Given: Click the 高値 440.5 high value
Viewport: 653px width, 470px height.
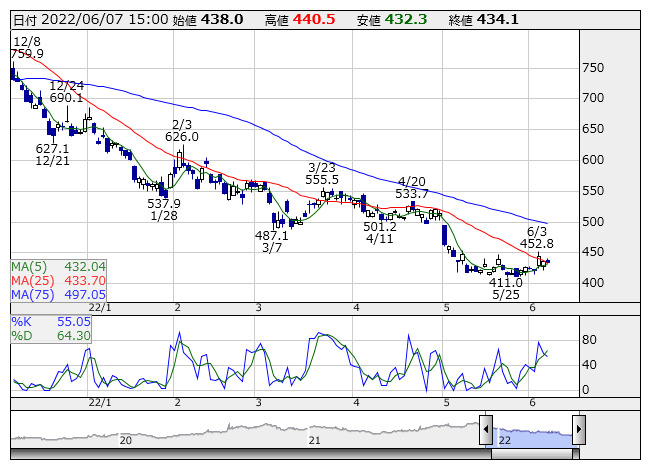Looking at the screenshot, I should (300, 19).
